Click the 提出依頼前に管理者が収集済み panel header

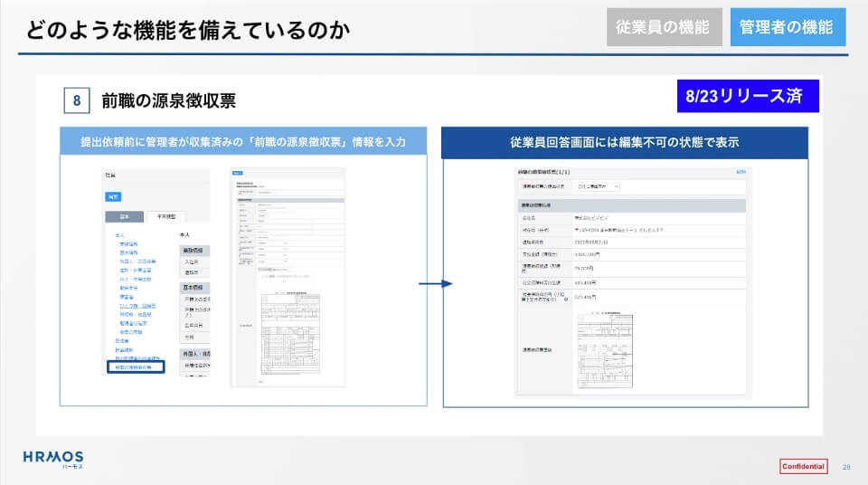[x=242, y=142]
